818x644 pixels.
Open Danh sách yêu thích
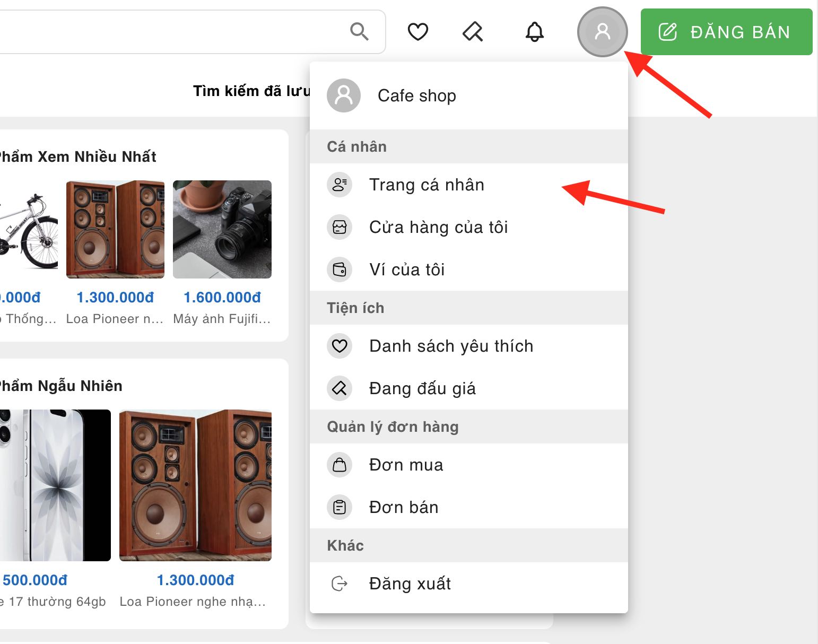tap(469, 346)
